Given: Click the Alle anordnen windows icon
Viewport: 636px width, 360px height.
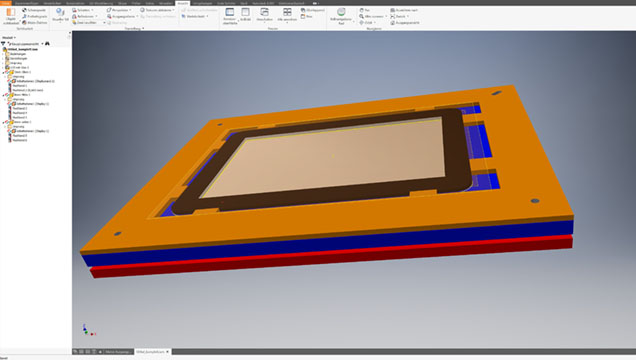Looking at the screenshot, I should (x=287, y=12).
